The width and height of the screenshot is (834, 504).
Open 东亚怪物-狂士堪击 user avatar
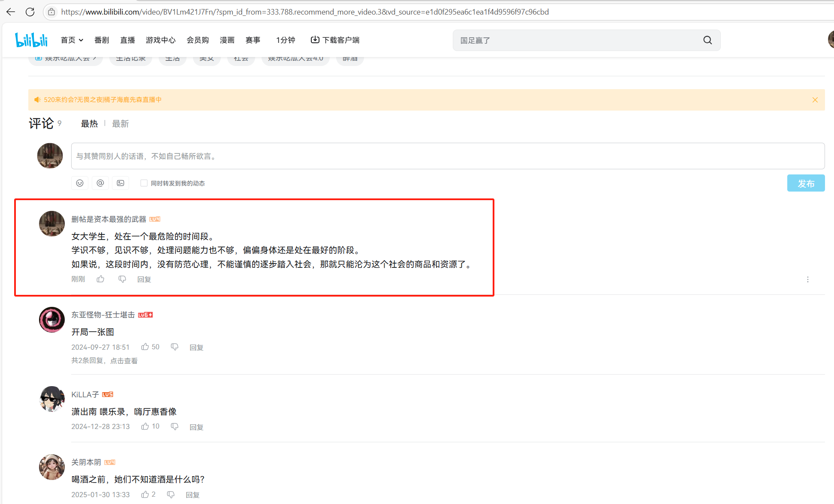click(51, 319)
